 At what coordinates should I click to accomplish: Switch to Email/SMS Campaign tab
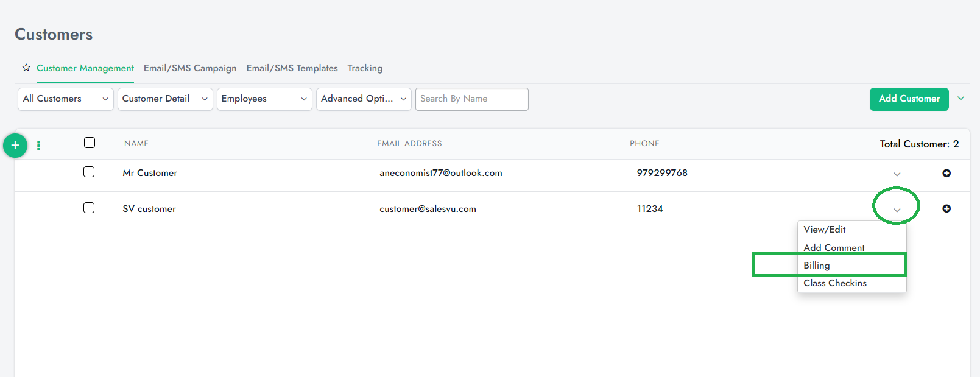click(190, 68)
